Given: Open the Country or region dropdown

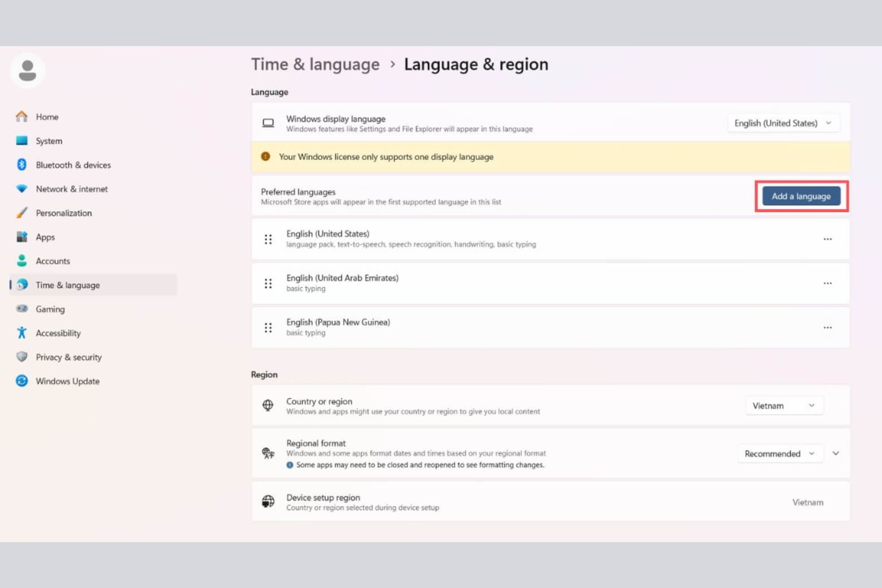Looking at the screenshot, I should pos(784,405).
